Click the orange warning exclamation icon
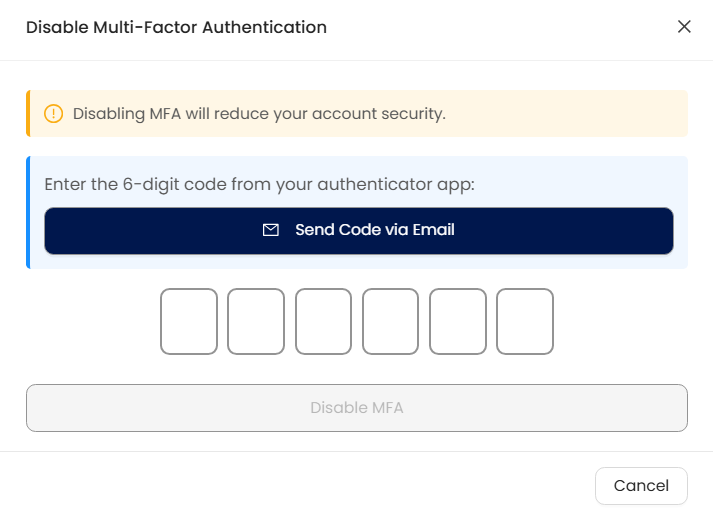 click(54, 114)
